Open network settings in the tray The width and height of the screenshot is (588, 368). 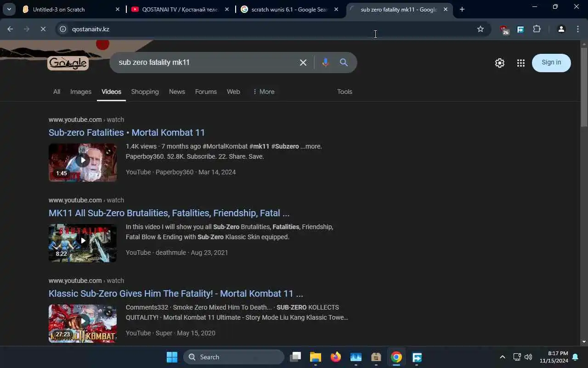(517, 357)
